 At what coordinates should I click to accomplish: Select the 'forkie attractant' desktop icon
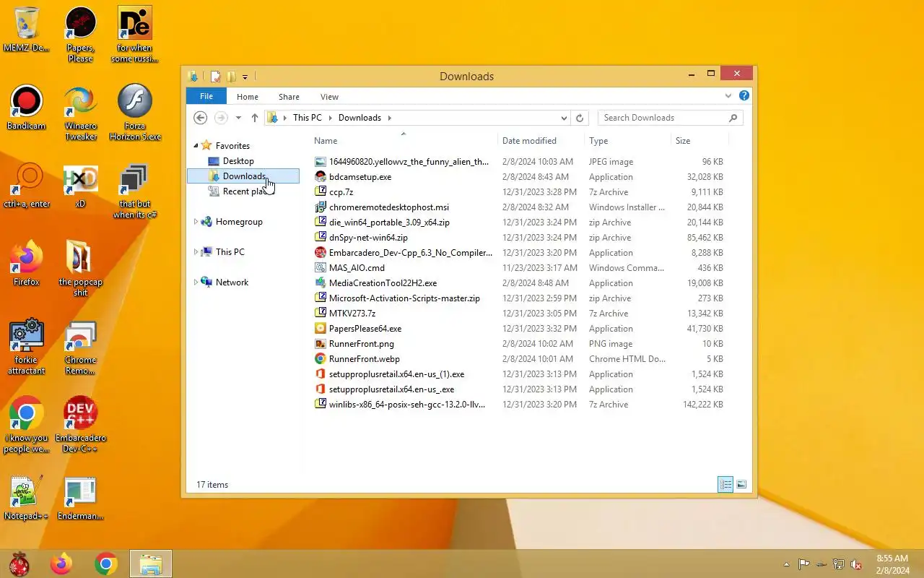[x=27, y=348]
